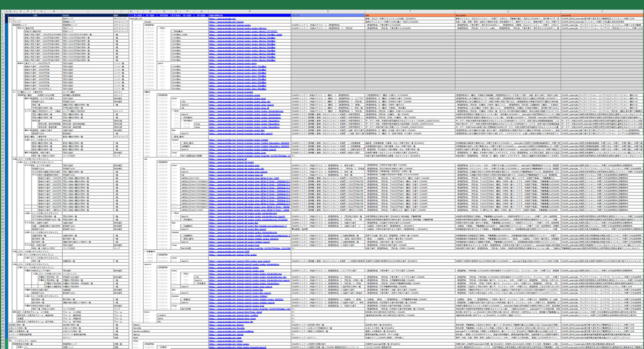
Task: Click the Select All corner of the sheet
Action: pyautogui.click(x=2, y=12)
